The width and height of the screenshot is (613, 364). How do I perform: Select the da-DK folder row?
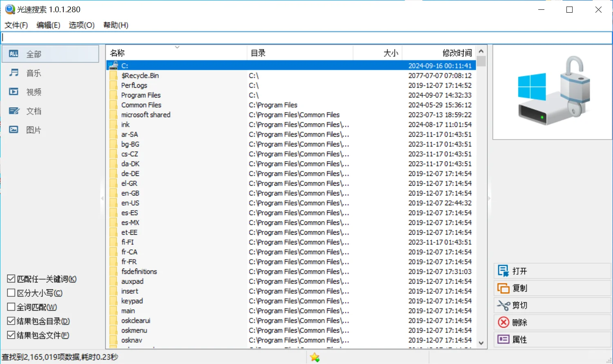pyautogui.click(x=291, y=164)
